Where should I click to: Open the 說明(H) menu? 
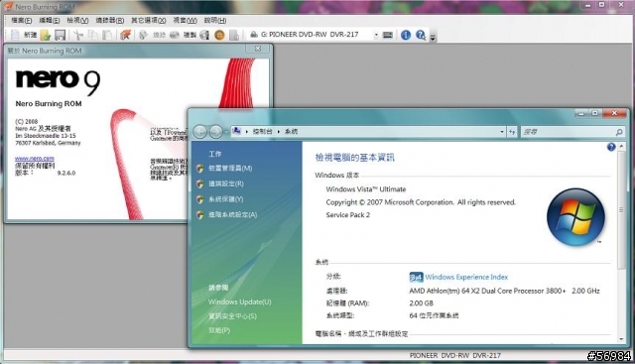[215, 20]
